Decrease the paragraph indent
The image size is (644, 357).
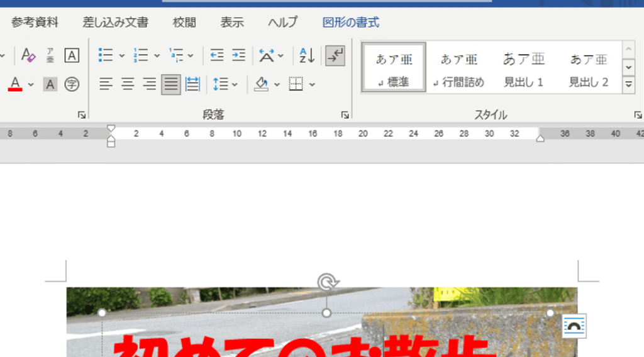tap(217, 55)
